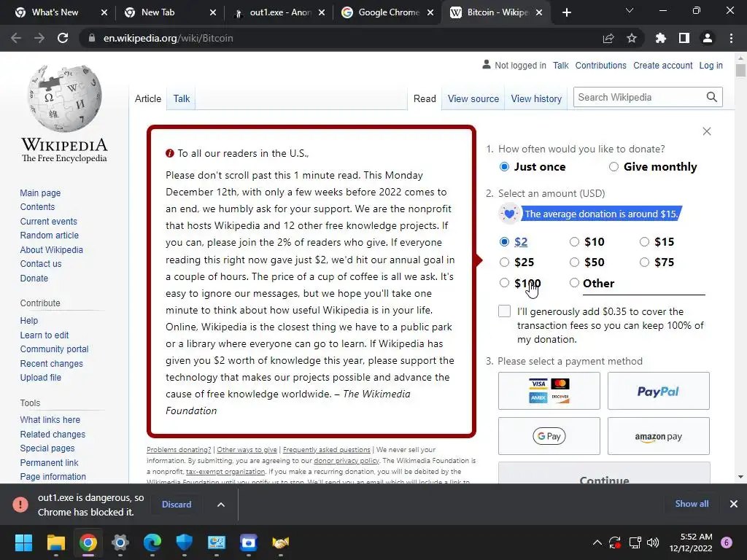The image size is (747, 560).
Task: Select the 'Just once' donation frequency
Action: [x=504, y=167]
